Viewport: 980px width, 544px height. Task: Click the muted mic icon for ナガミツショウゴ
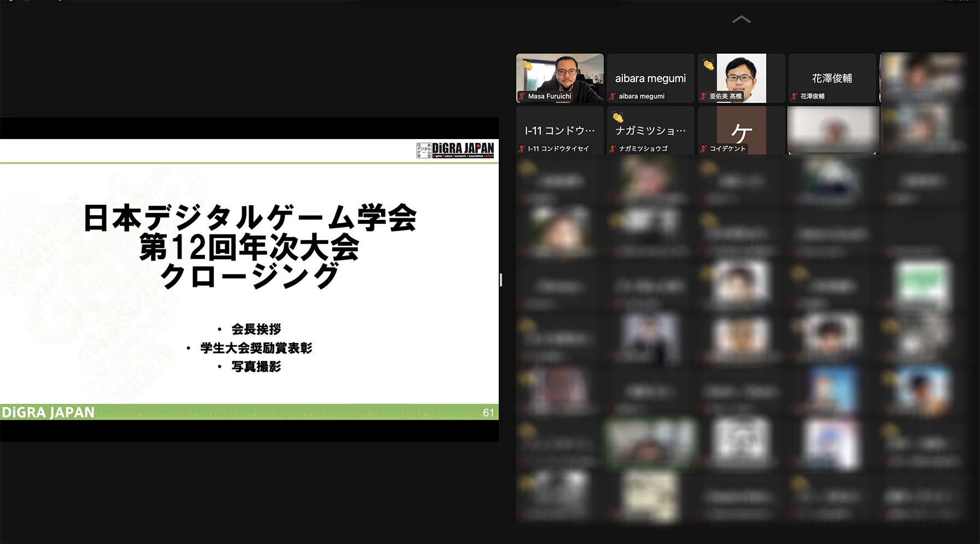[x=612, y=149]
